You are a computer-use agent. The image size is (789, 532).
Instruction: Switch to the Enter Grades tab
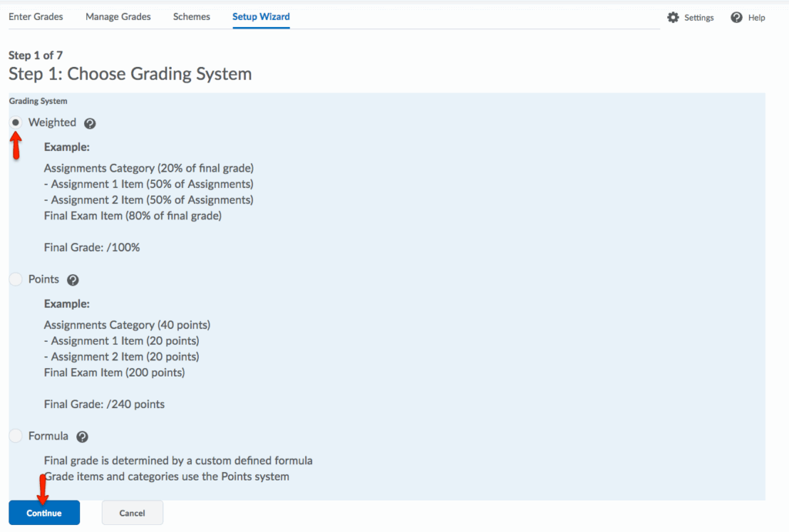tap(35, 16)
